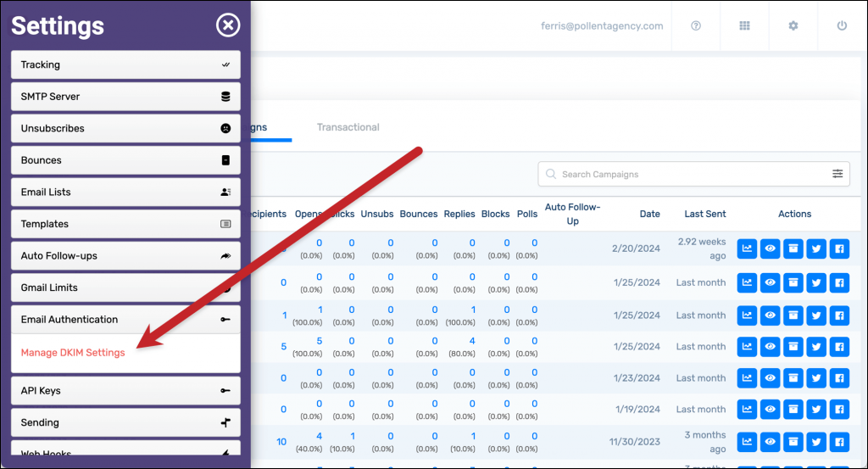Archive the 2/20/2024 campaign

(793, 248)
